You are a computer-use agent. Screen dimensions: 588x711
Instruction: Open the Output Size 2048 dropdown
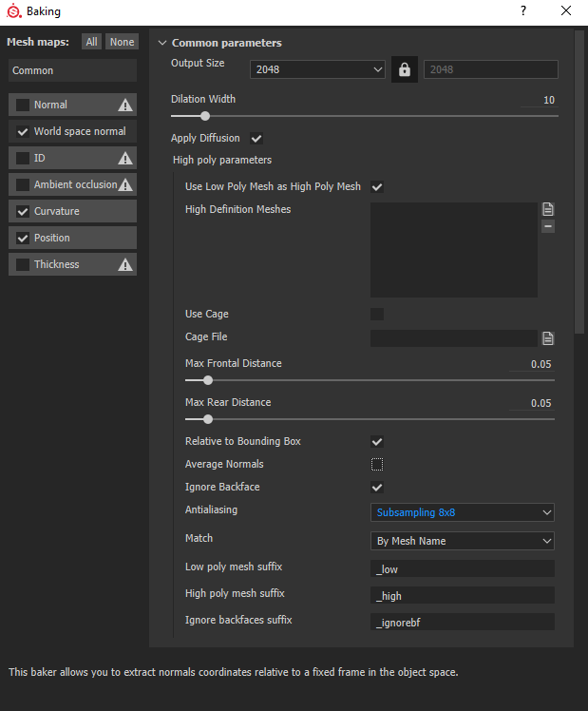317,69
